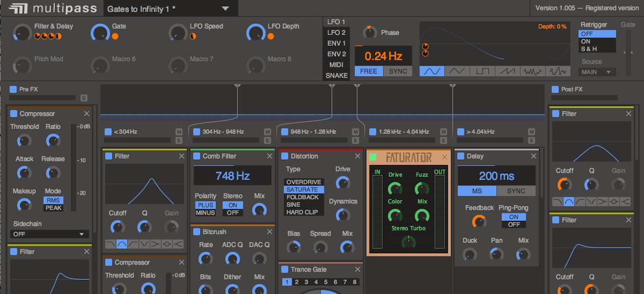The image size is (644, 294).
Task: Set LFO rate mode to SYNC
Action: point(397,71)
